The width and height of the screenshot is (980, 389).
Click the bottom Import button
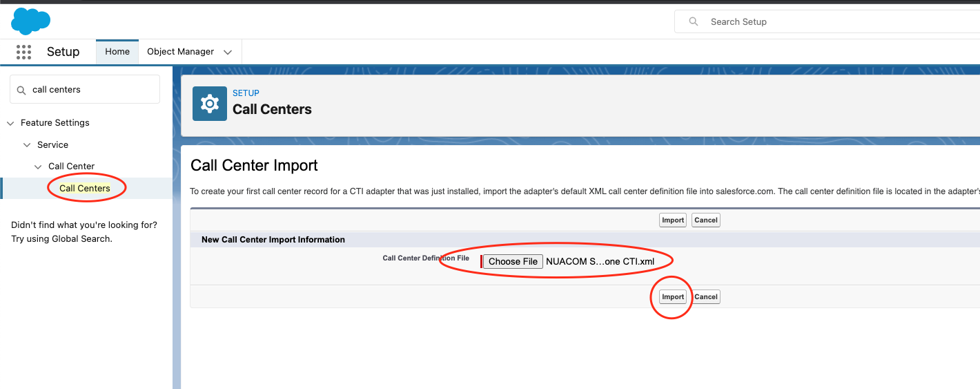pyautogui.click(x=673, y=297)
